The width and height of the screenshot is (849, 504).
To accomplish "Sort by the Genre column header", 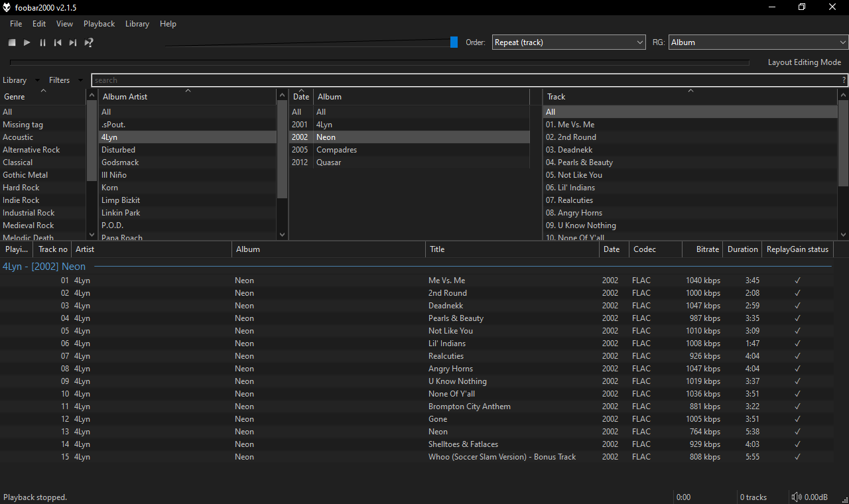I will coord(44,97).
